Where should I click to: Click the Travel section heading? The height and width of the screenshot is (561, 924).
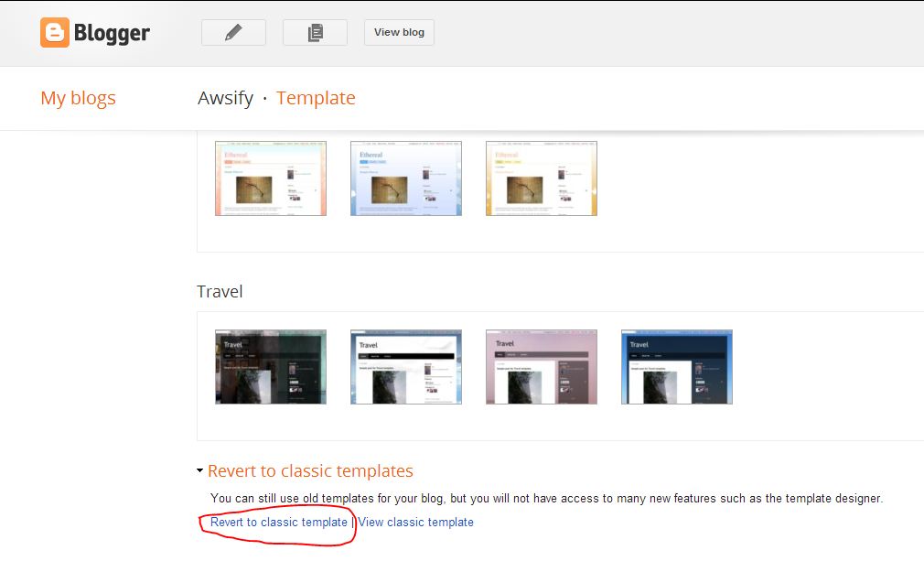(220, 291)
